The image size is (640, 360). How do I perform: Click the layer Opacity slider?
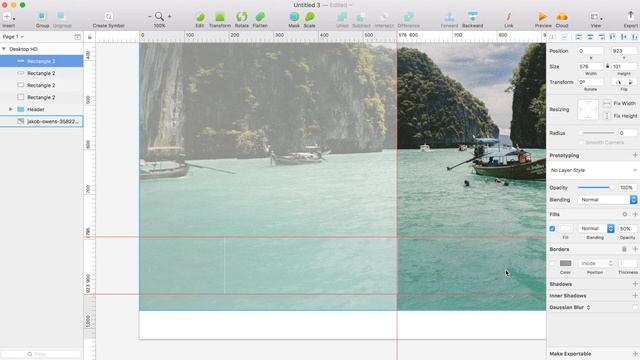click(x=596, y=187)
